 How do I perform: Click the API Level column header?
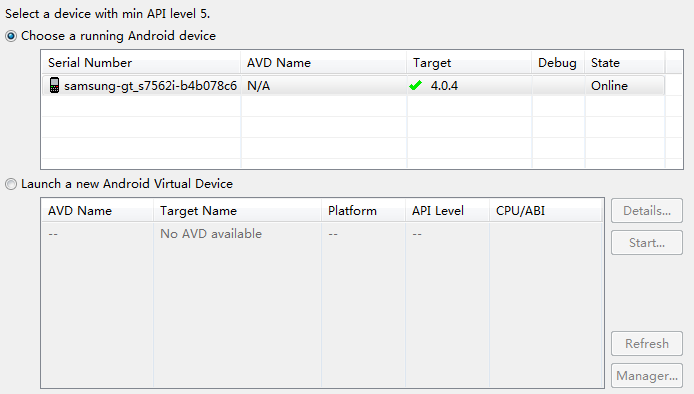(447, 210)
